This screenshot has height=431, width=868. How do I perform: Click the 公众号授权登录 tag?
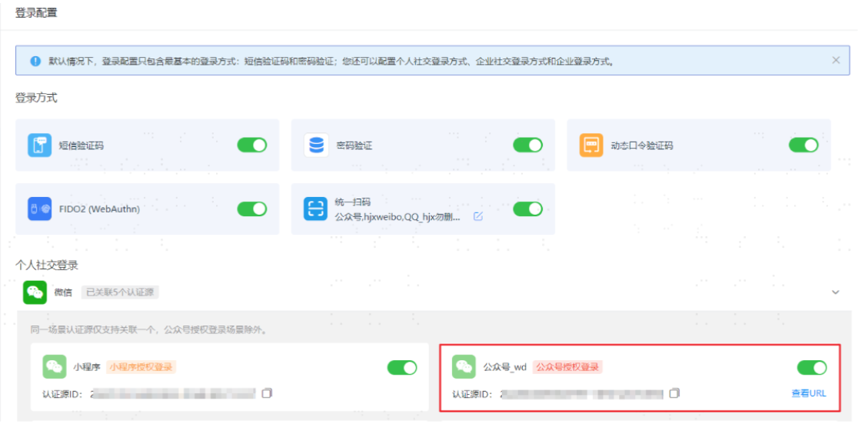coord(567,367)
